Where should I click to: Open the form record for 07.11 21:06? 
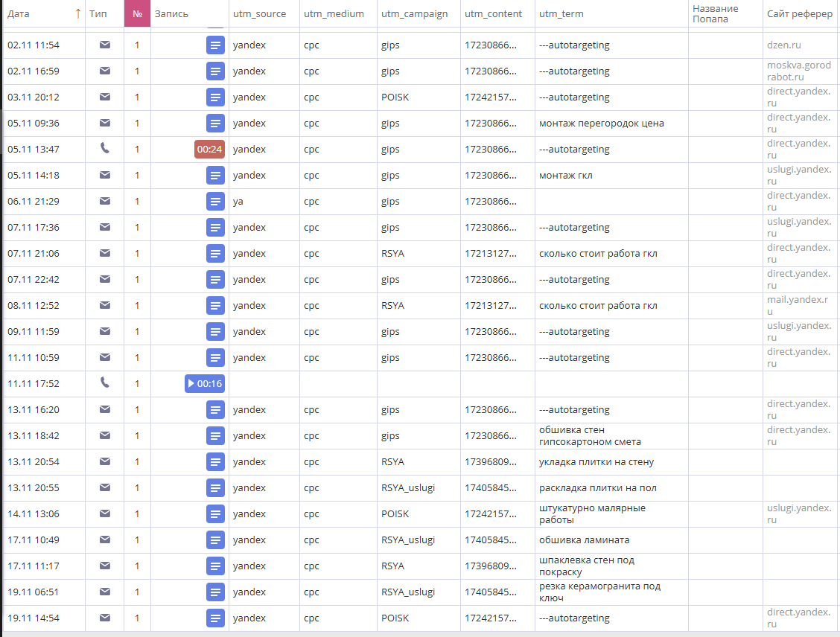click(x=214, y=254)
